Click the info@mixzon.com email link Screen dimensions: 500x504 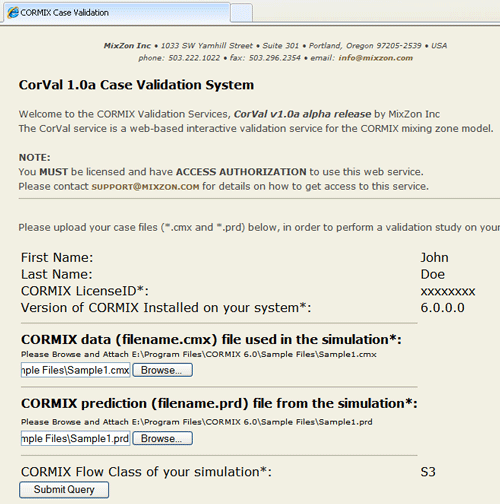[376, 58]
